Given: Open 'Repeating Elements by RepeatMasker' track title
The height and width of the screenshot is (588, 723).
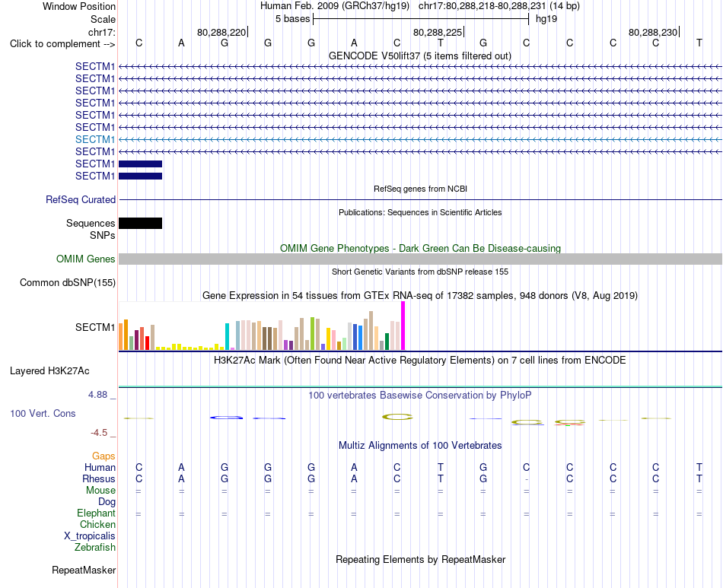Looking at the screenshot, I should click(420, 559).
